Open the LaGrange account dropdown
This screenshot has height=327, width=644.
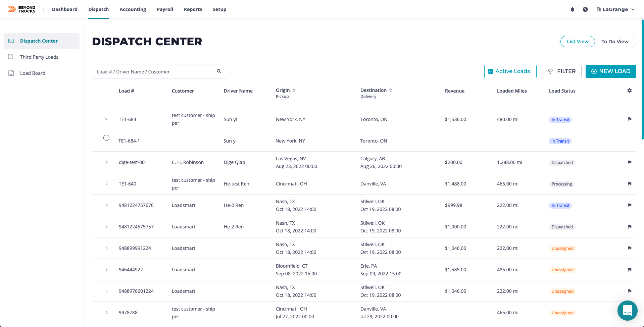(x=615, y=9)
